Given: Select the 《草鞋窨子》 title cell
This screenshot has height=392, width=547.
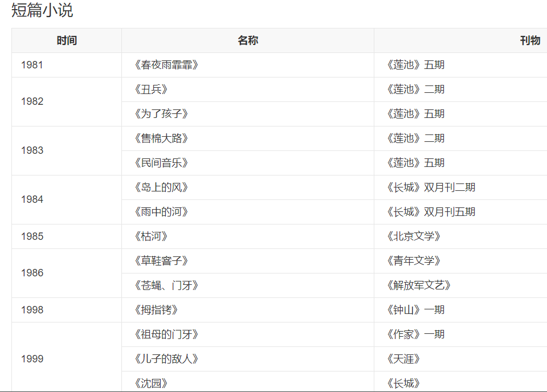Looking at the screenshot, I should coord(161,261).
